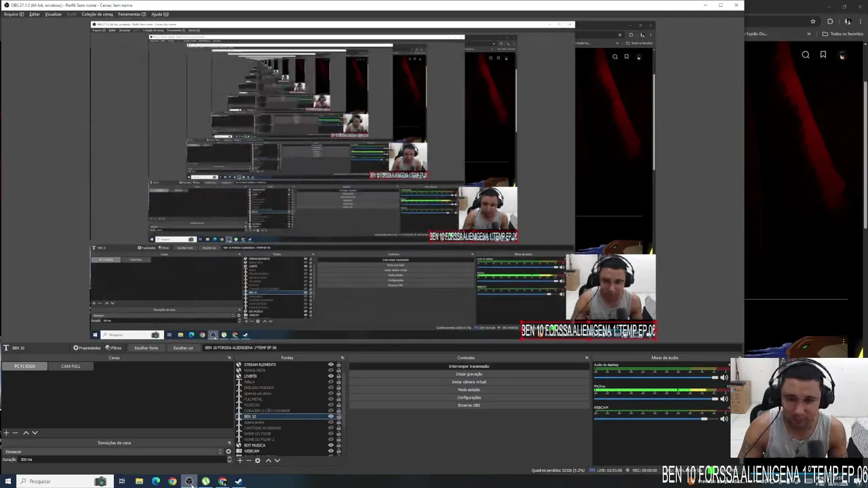Open scene transition settings gear
Image resolution: width=868 pixels, height=488 pixels.
229,451
